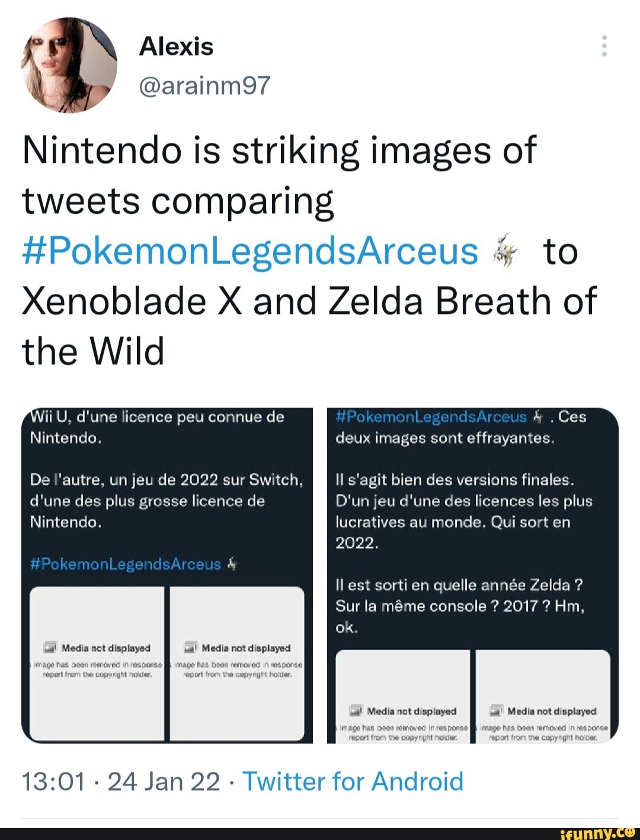Click the hashtag atop the right attached screenshot

click(x=431, y=417)
